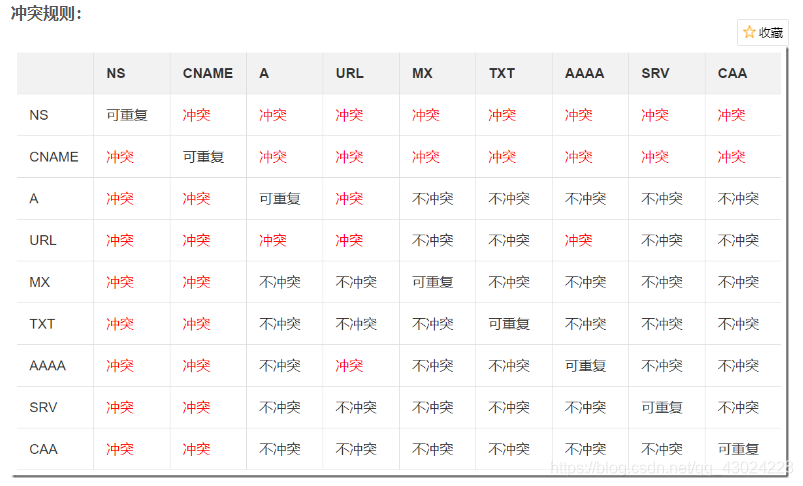Click 可重复 cell in the NS row
This screenshot has height=486, width=803.
pos(126,115)
